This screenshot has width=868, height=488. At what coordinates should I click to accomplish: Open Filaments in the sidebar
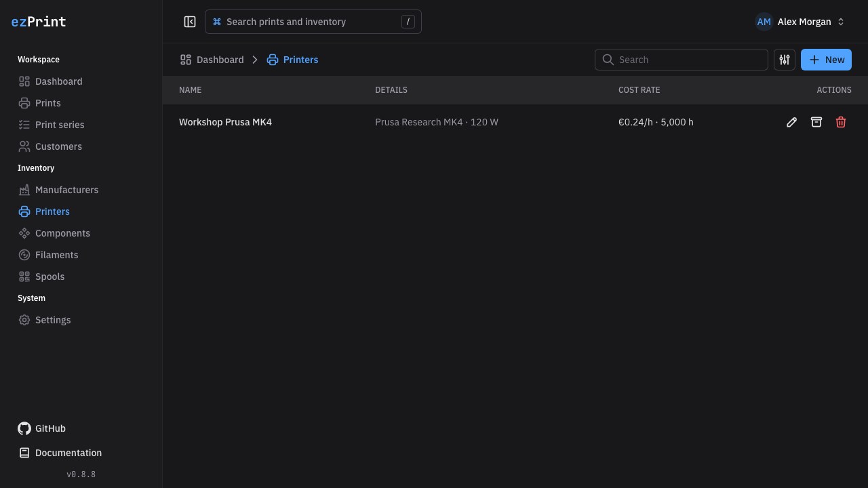pyautogui.click(x=81, y=255)
